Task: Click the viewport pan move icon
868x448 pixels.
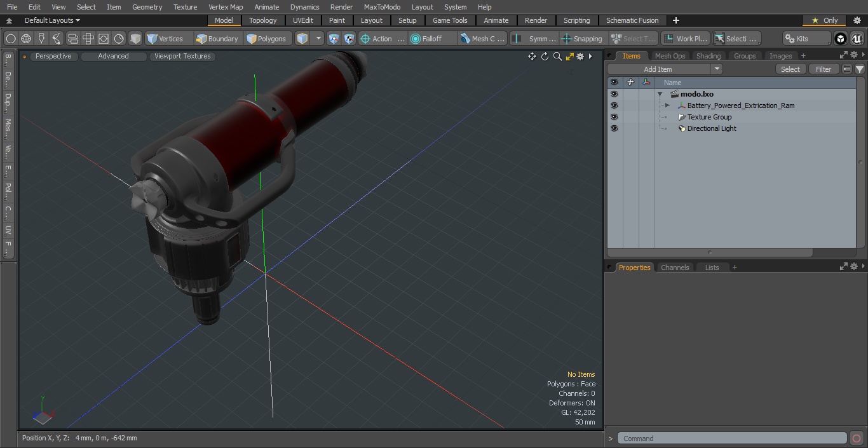Action: (532, 57)
